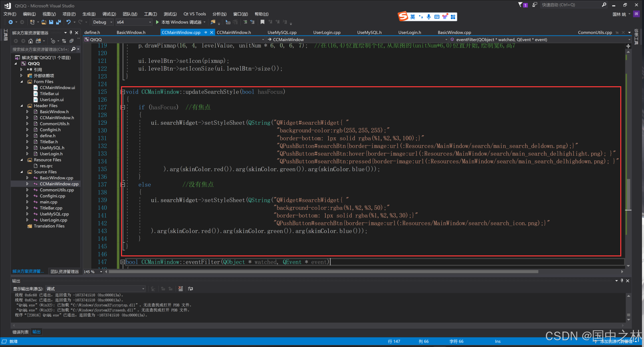Click the comment out selected lines icon

coord(245,22)
